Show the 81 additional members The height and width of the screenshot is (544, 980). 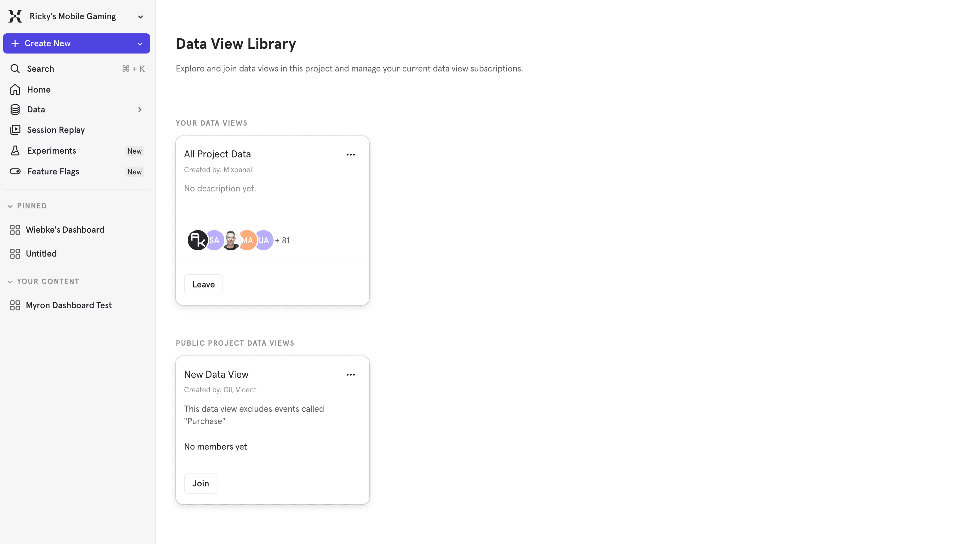point(282,240)
